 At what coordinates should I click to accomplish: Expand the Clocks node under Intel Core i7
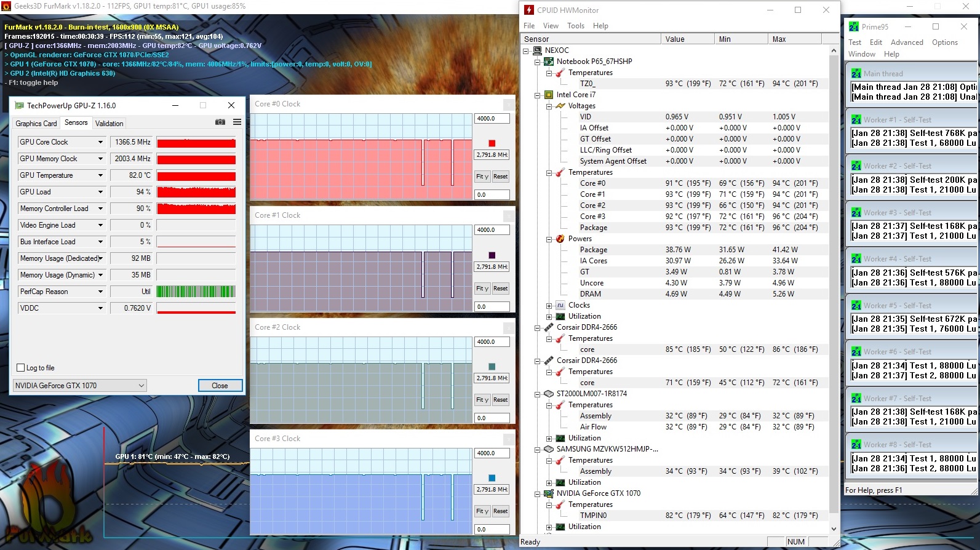(549, 305)
